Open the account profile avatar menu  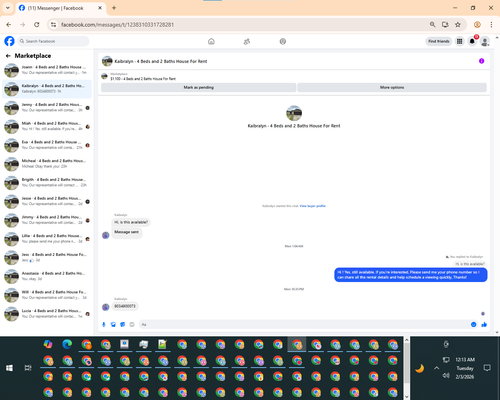coord(485,41)
